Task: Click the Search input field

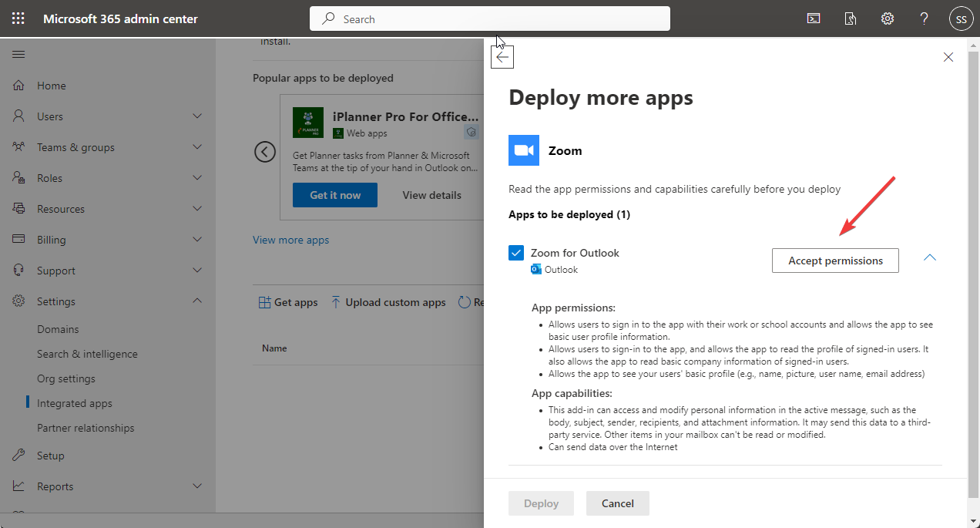Action: pyautogui.click(x=490, y=18)
